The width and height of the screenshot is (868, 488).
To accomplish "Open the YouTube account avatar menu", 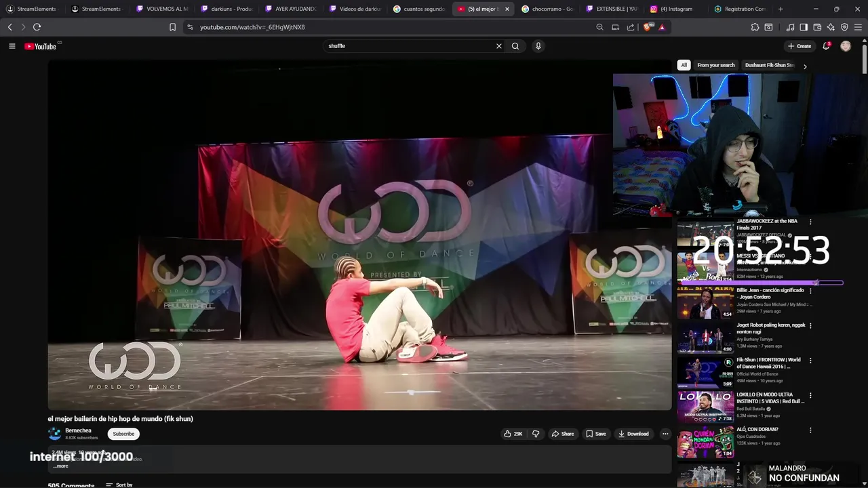I will point(846,46).
